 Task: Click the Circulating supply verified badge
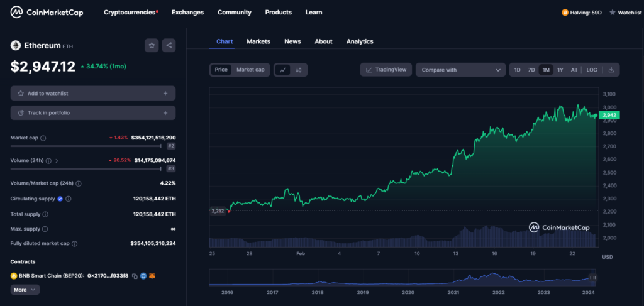pyautogui.click(x=60, y=199)
